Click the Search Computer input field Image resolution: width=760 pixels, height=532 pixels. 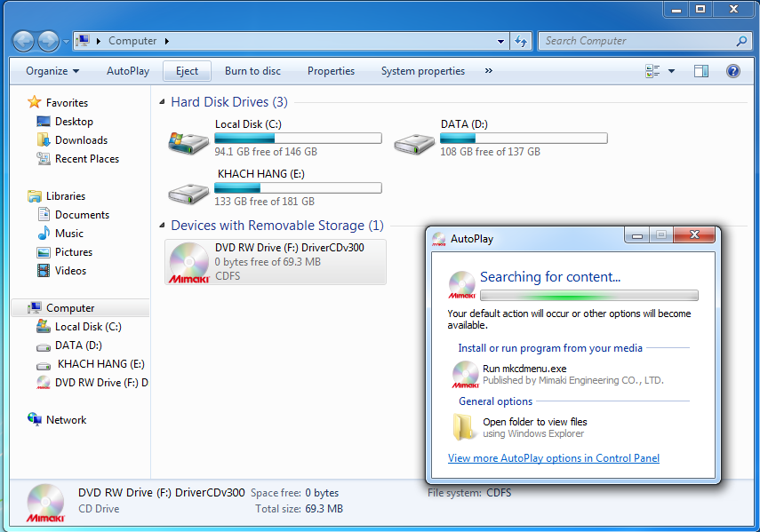tap(638, 41)
